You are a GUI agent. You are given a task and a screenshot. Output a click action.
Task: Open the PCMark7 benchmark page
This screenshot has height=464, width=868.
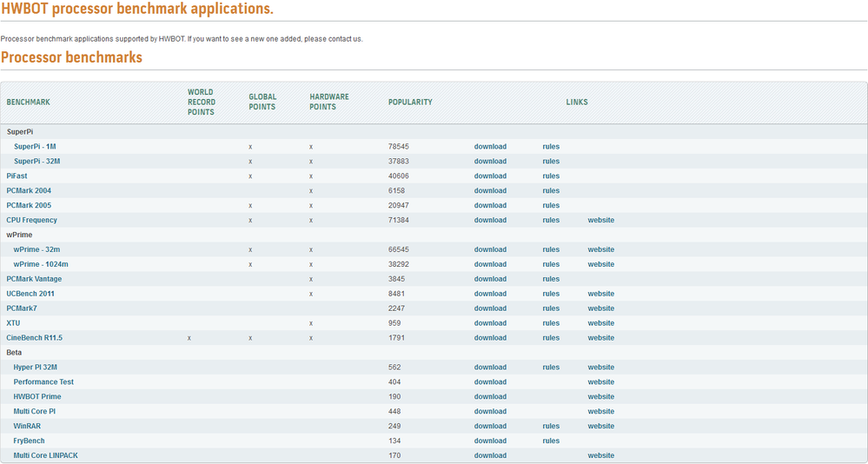pos(22,308)
